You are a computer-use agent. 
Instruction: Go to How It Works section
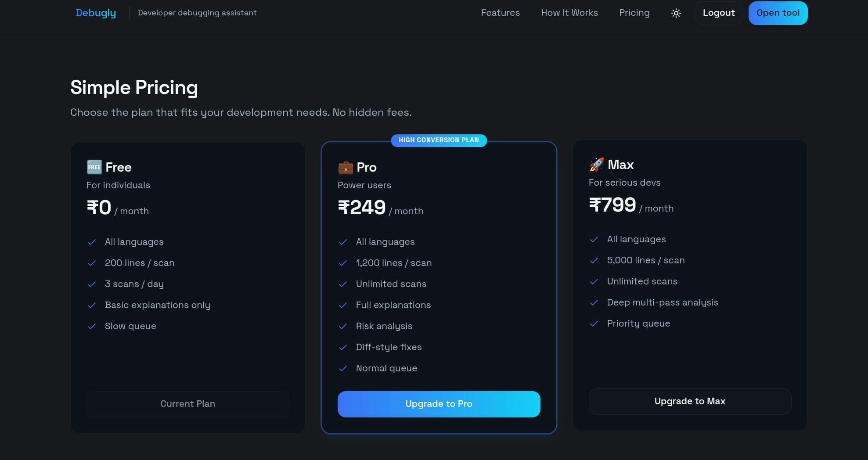(x=569, y=13)
